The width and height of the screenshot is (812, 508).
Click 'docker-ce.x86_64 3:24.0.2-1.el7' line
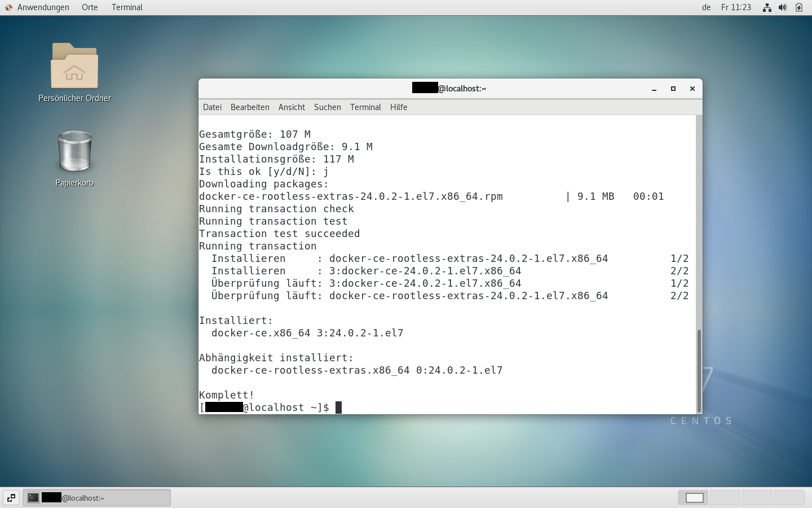coord(307,333)
